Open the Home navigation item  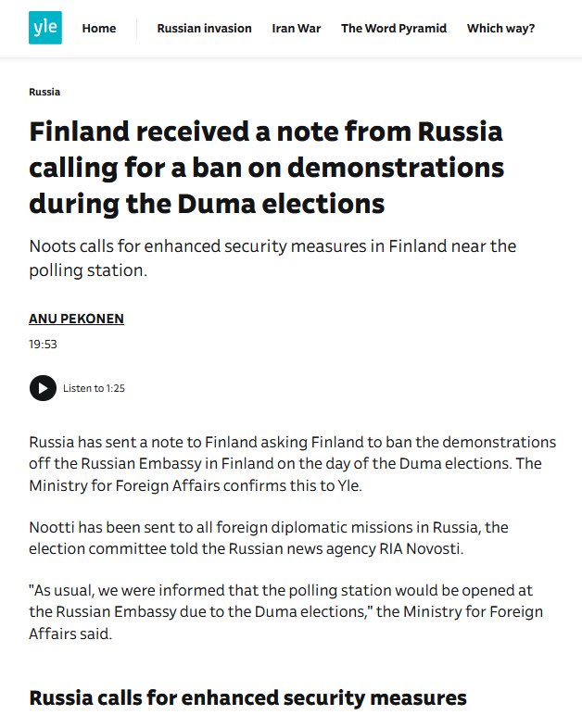tap(99, 29)
